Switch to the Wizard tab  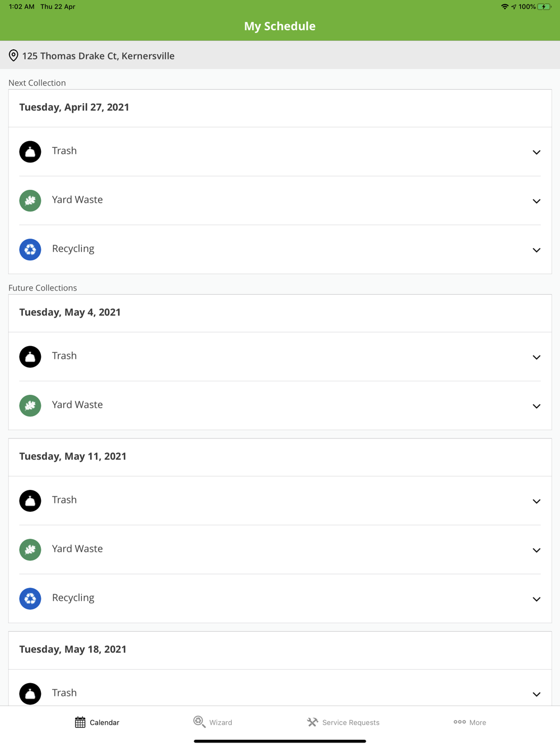point(213,722)
